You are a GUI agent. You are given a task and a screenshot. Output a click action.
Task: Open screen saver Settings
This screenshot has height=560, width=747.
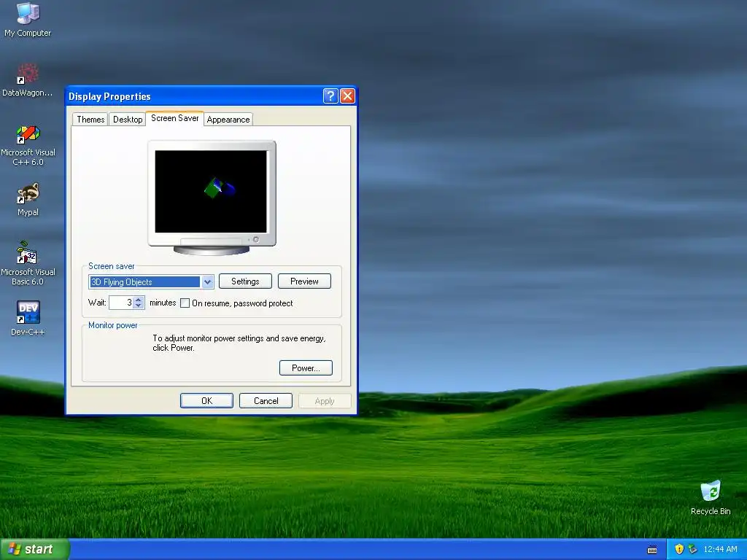tap(245, 281)
